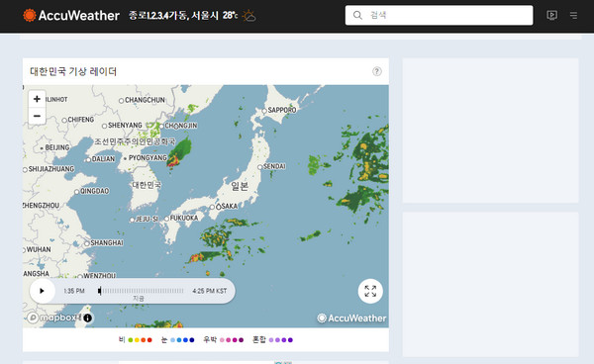The image size is (594, 364).
Task: Select the DALIAN city label on the map
Action: pos(103,159)
